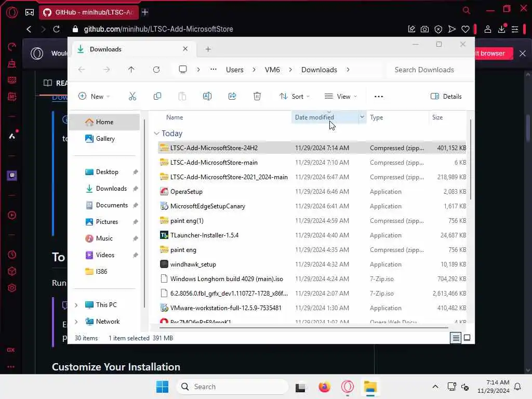The width and height of the screenshot is (532, 399).
Task: Click the Paste clipboard icon in Explorer
Action: tap(182, 96)
